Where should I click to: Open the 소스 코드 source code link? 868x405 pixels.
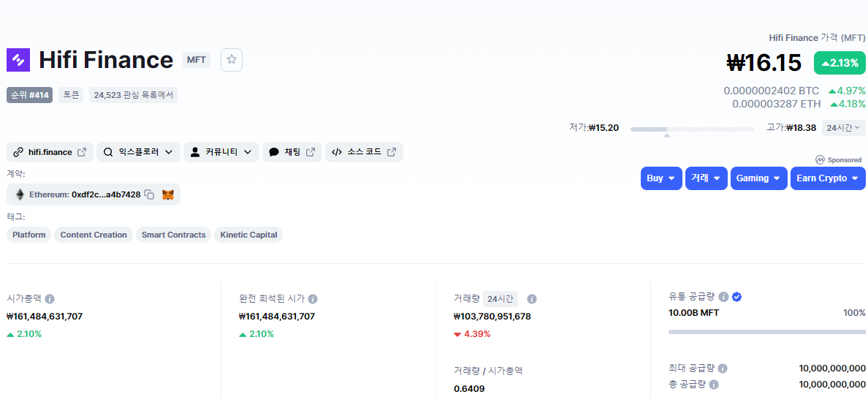point(365,152)
